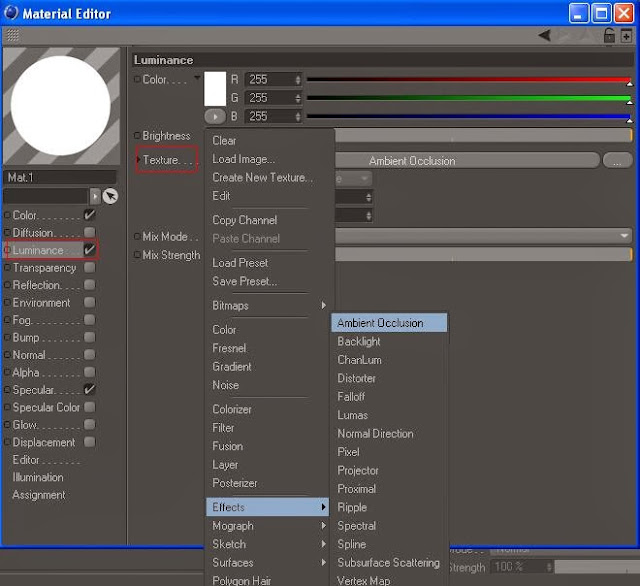
Task: Select Ambient Occlusion in Effects submenu
Action: tap(389, 323)
